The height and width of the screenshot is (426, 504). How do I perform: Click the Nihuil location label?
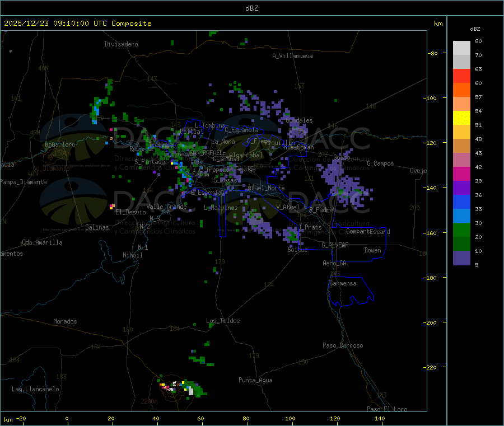click(132, 255)
